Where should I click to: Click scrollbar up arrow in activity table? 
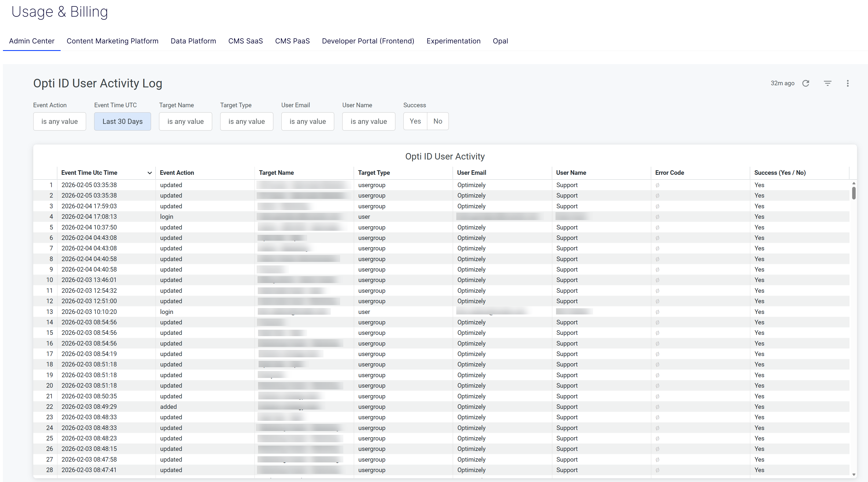click(x=854, y=183)
